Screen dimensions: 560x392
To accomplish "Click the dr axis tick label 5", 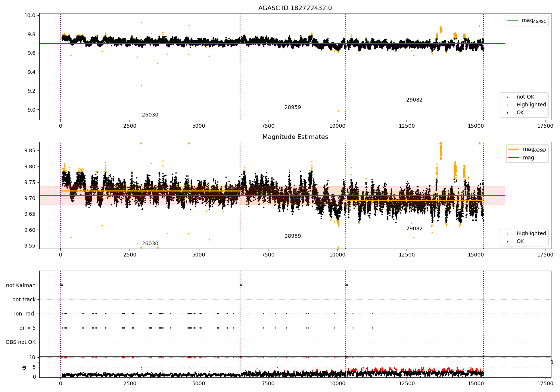I will pyautogui.click(x=34, y=367).
